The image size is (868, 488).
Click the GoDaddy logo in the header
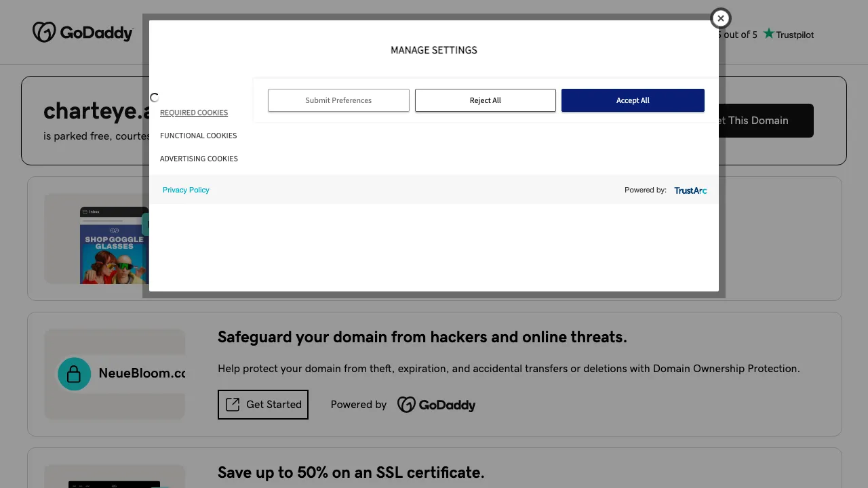coord(83,33)
